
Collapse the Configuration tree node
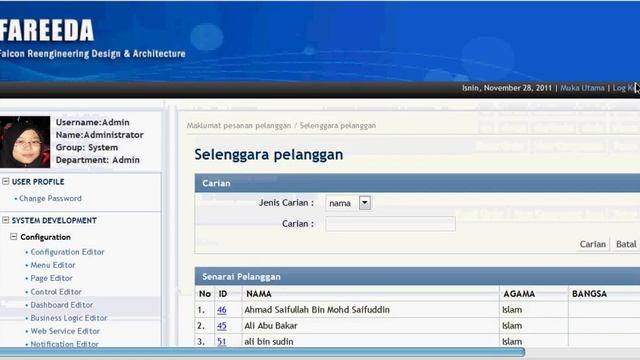click(14, 237)
